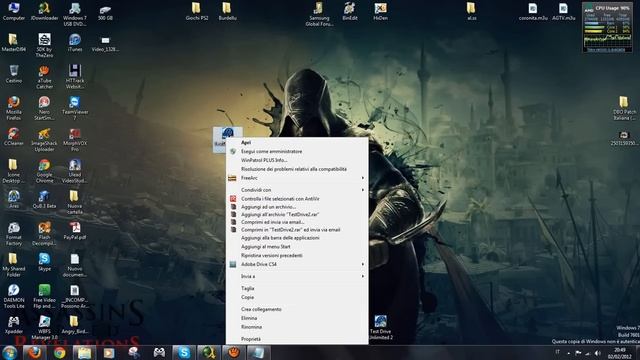Open the BinEdit desktop icon

(x=350, y=11)
